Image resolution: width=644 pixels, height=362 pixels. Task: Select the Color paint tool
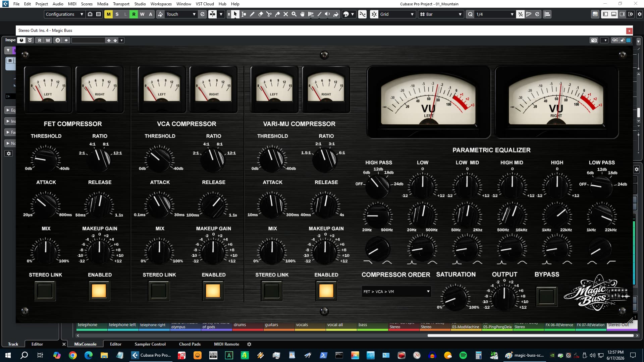click(x=336, y=14)
